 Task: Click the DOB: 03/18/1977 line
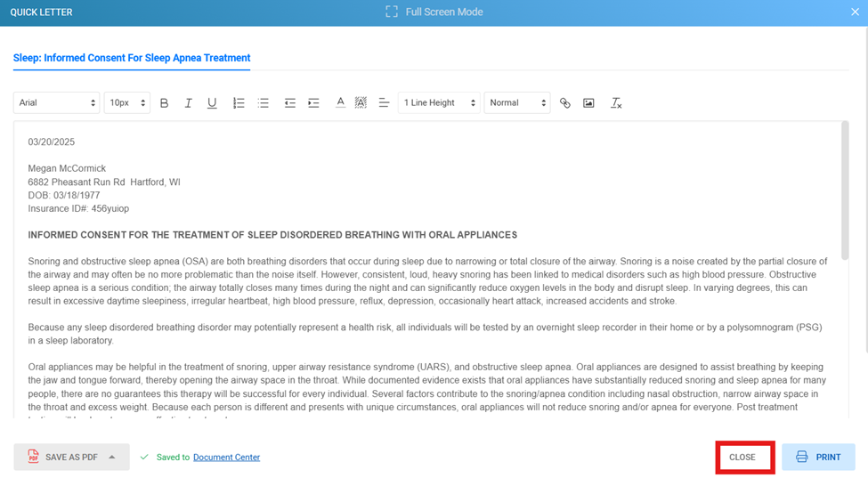(x=64, y=196)
